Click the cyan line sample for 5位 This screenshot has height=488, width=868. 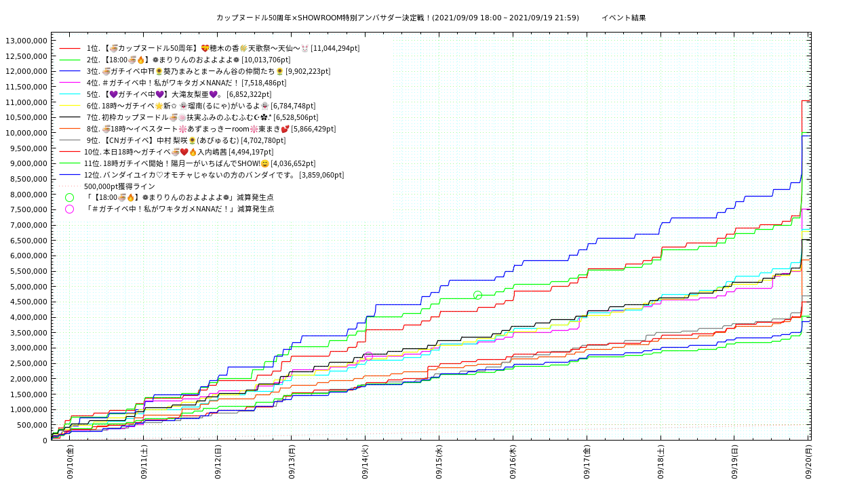tap(70, 94)
